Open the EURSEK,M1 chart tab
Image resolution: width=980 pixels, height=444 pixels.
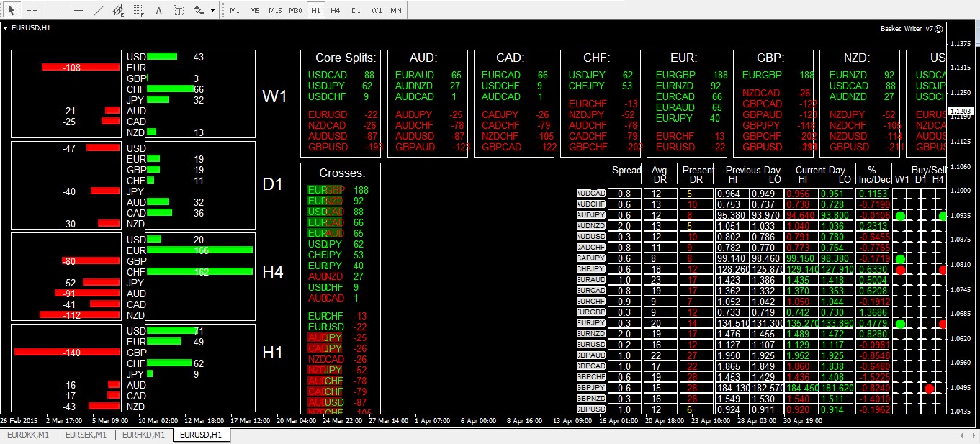[86, 435]
